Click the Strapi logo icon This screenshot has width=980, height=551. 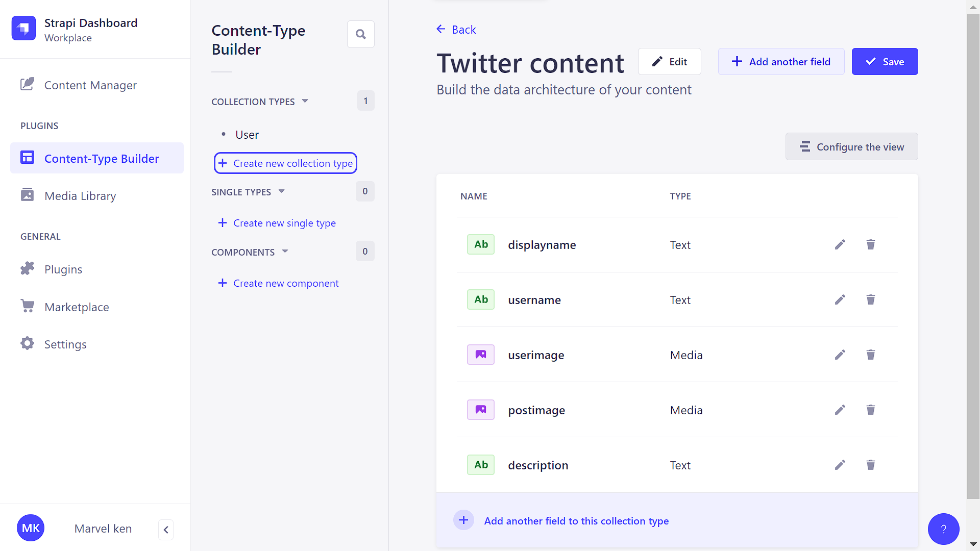click(23, 28)
